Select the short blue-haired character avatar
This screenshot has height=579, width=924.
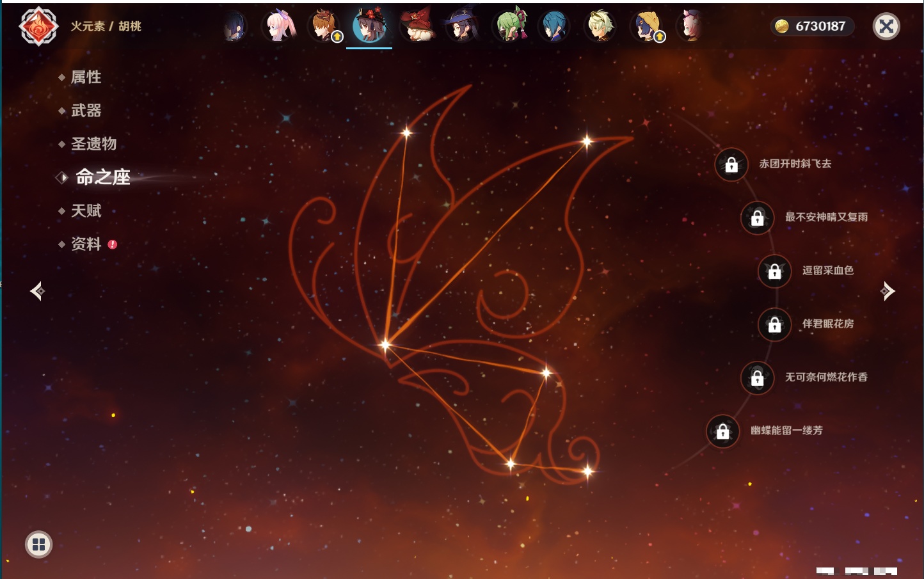tap(554, 26)
